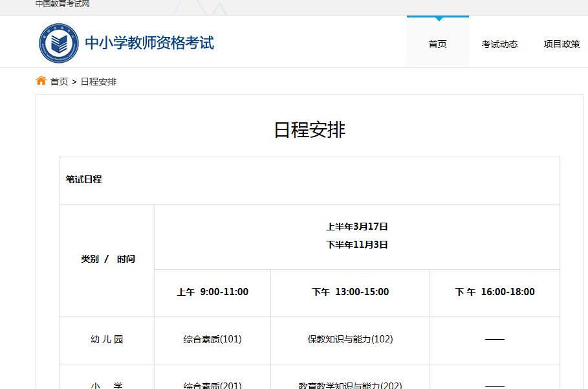Click the 上午 9:00-11:00 column header
This screenshot has width=588, height=389.
212,292
